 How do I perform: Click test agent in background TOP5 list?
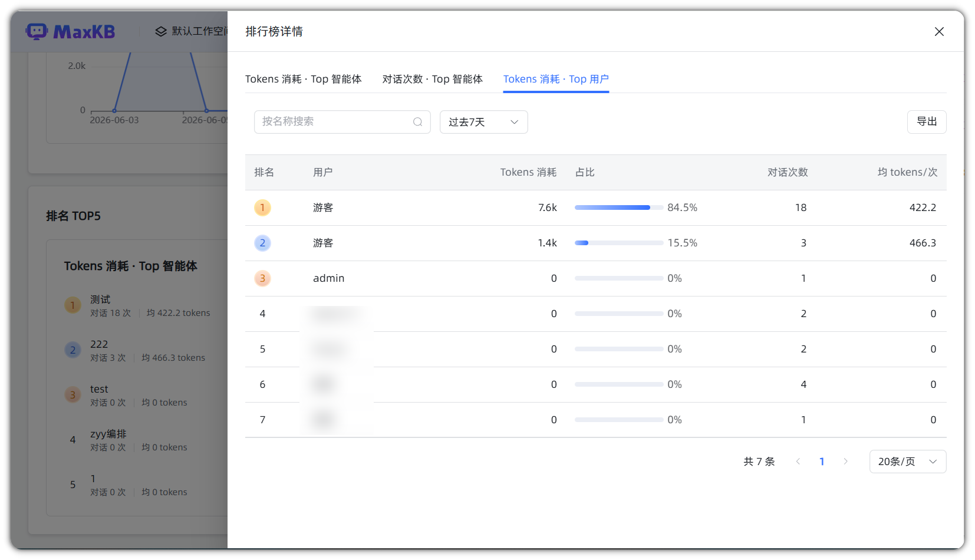(x=99, y=389)
